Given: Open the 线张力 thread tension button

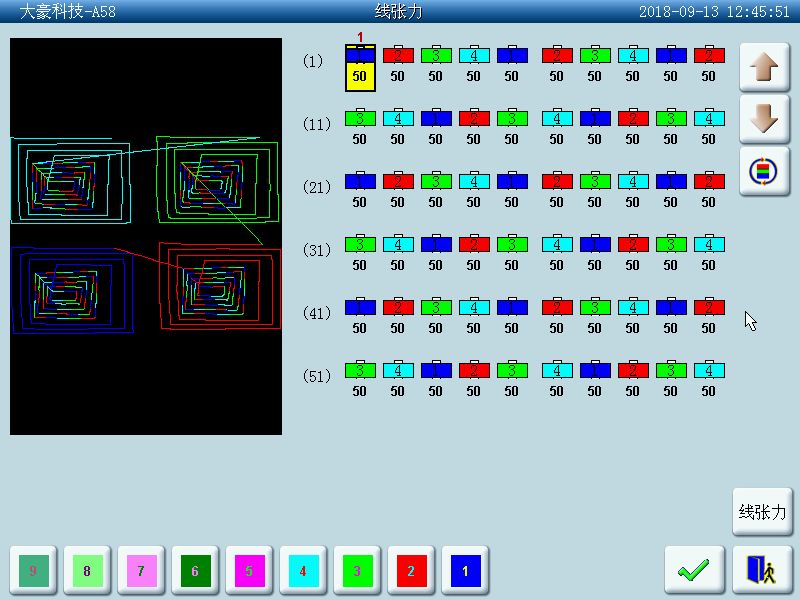Looking at the screenshot, I should click(762, 513).
